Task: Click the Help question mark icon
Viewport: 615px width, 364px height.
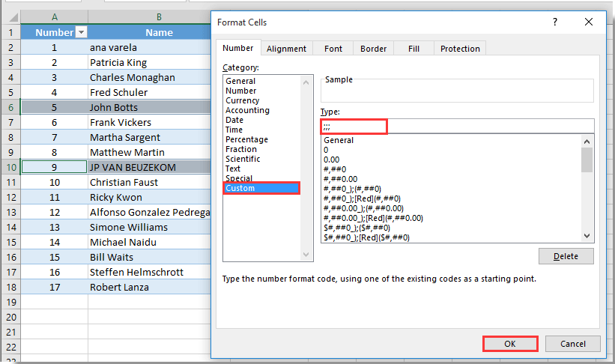Action: coord(555,22)
